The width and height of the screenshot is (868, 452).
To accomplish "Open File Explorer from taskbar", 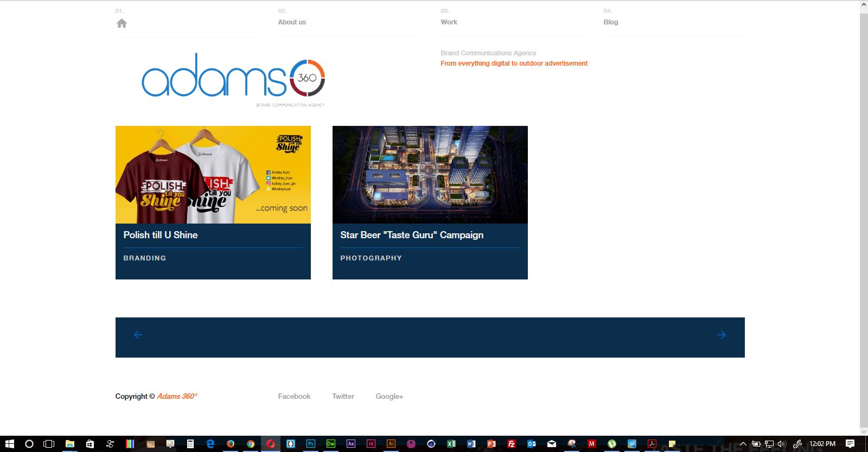I will pyautogui.click(x=69, y=444).
